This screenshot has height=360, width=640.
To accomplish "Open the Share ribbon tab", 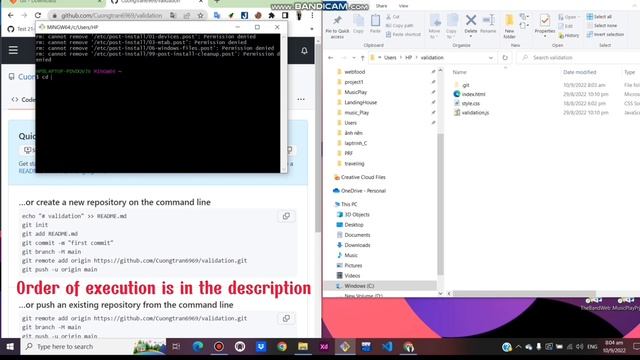I will (382, 6).
